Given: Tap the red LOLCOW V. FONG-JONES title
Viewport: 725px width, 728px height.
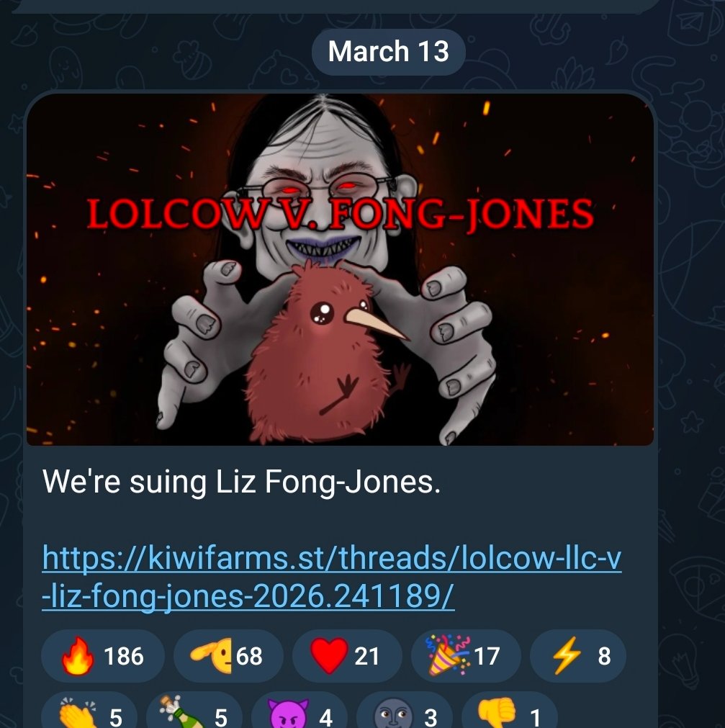Looking at the screenshot, I should [341, 214].
